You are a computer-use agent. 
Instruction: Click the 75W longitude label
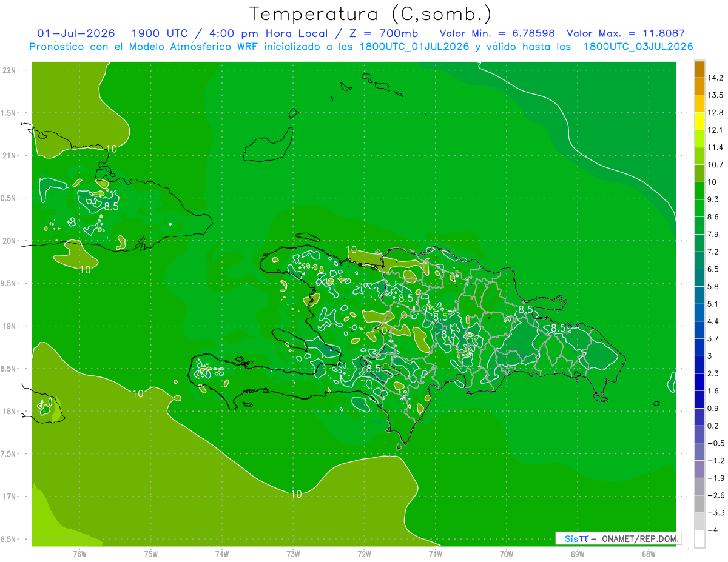(150, 554)
